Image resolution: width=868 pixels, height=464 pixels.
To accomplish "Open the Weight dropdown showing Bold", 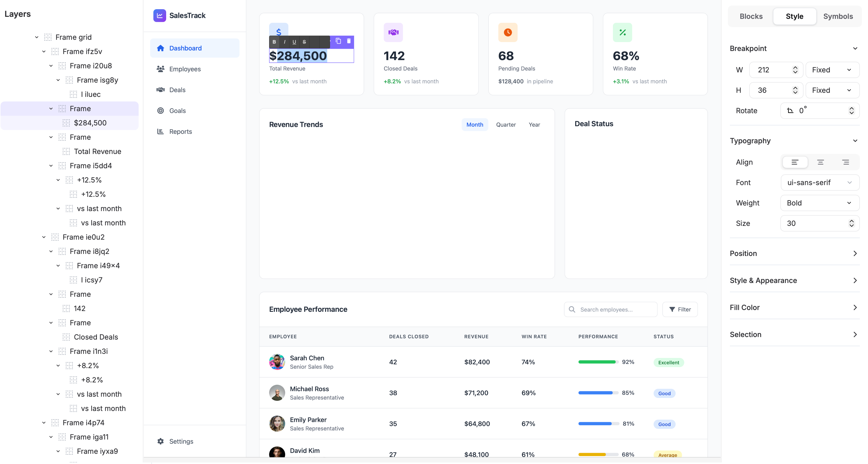I will pyautogui.click(x=820, y=203).
